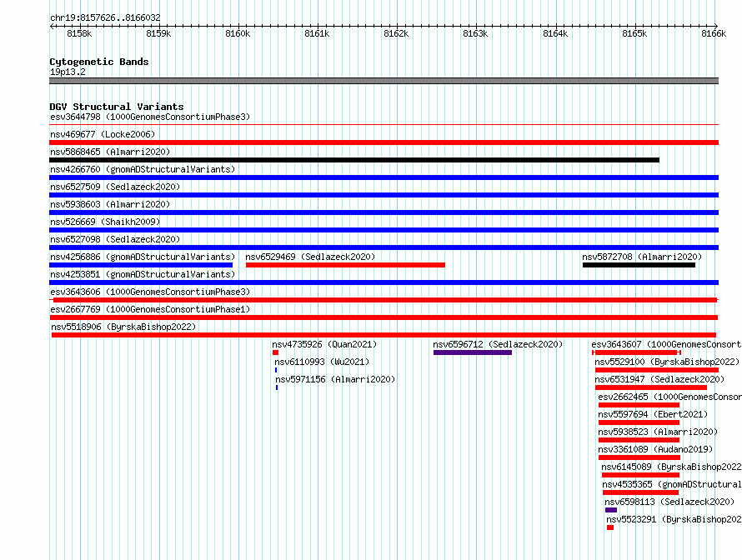This screenshot has width=742, height=560.
Task: Click nsv6596712 (Sedlazeck2020) label
Action: click(x=498, y=344)
